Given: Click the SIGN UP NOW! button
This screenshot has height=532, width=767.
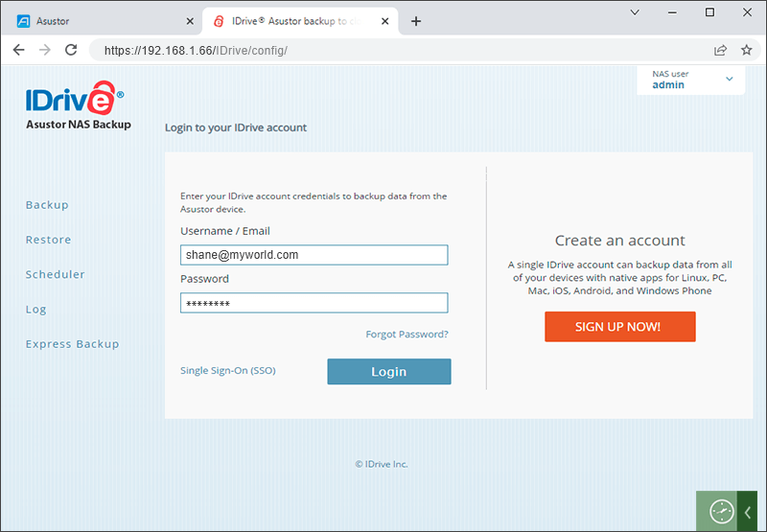Looking at the screenshot, I should point(619,327).
